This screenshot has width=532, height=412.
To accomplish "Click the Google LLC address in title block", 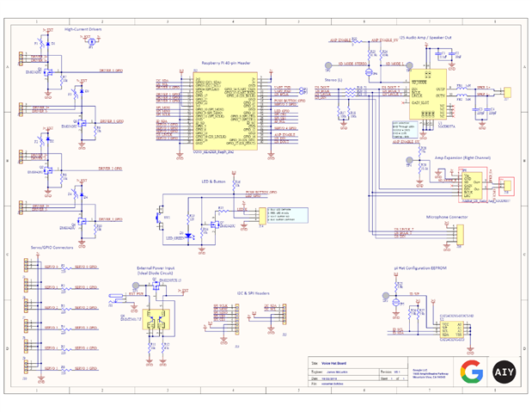I will tap(430, 373).
